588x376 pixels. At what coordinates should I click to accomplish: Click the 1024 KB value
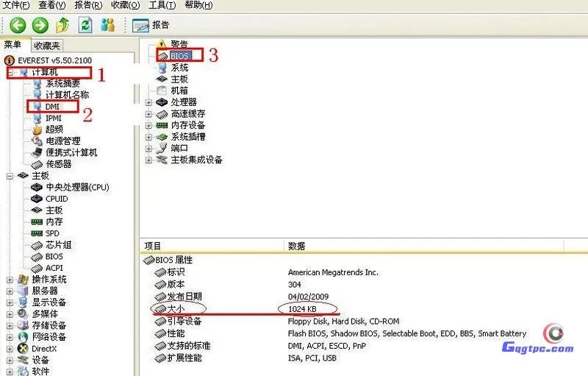tap(302, 309)
